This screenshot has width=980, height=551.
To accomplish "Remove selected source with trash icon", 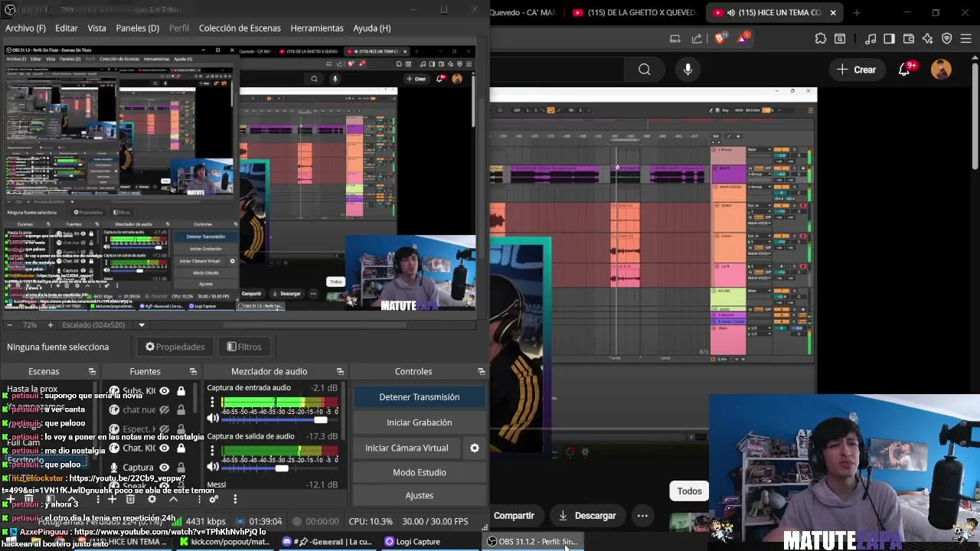I will point(130,499).
